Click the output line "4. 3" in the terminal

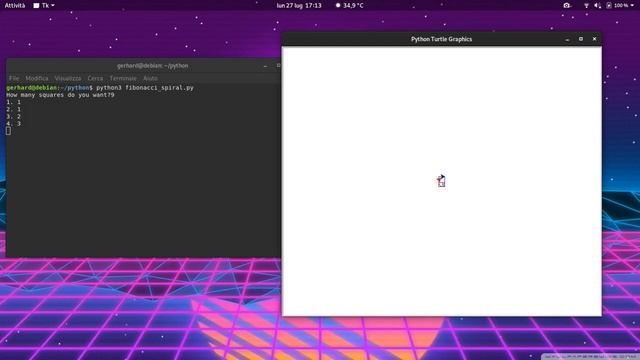coord(13,124)
